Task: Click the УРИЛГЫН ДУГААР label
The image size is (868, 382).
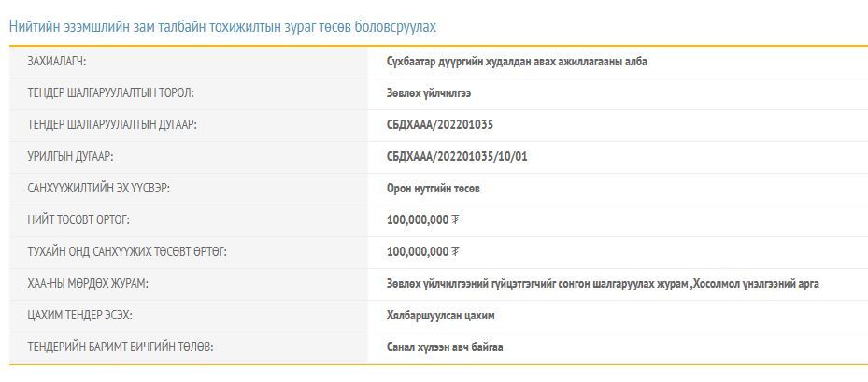Action: [x=71, y=157]
